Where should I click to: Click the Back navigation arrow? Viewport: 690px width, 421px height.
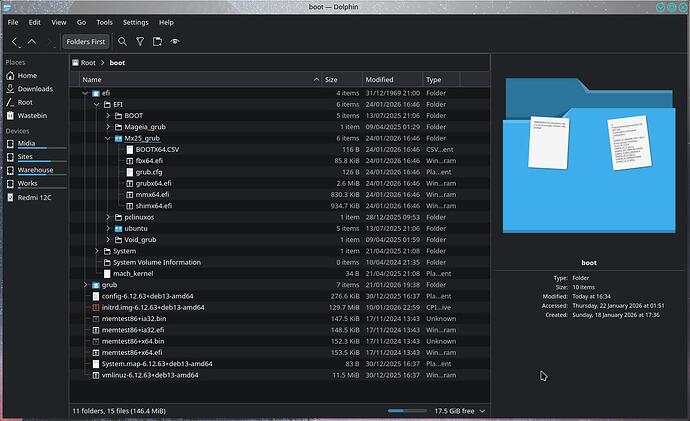pyautogui.click(x=15, y=42)
